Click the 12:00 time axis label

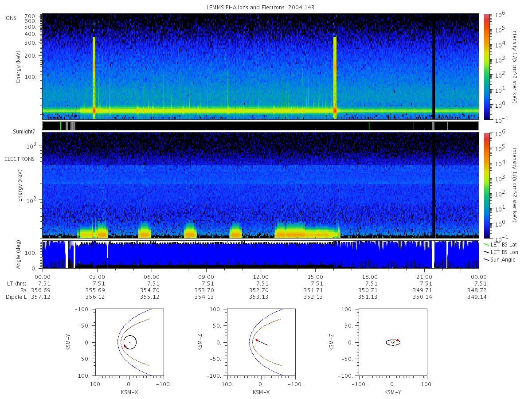point(261,276)
